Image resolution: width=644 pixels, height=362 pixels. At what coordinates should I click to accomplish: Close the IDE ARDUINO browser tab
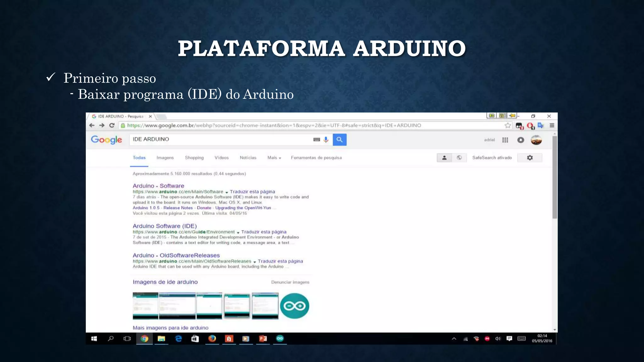150,116
